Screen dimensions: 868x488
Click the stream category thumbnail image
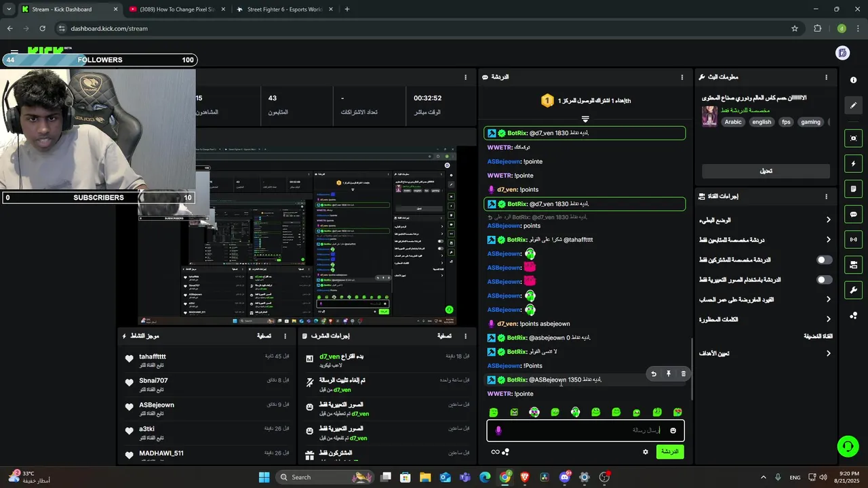709,116
